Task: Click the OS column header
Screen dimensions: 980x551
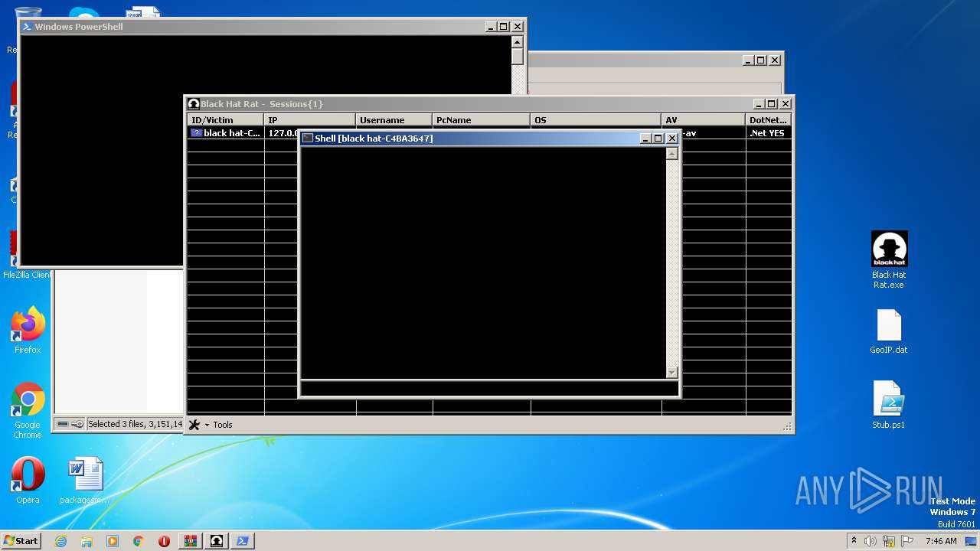Action: [x=596, y=120]
